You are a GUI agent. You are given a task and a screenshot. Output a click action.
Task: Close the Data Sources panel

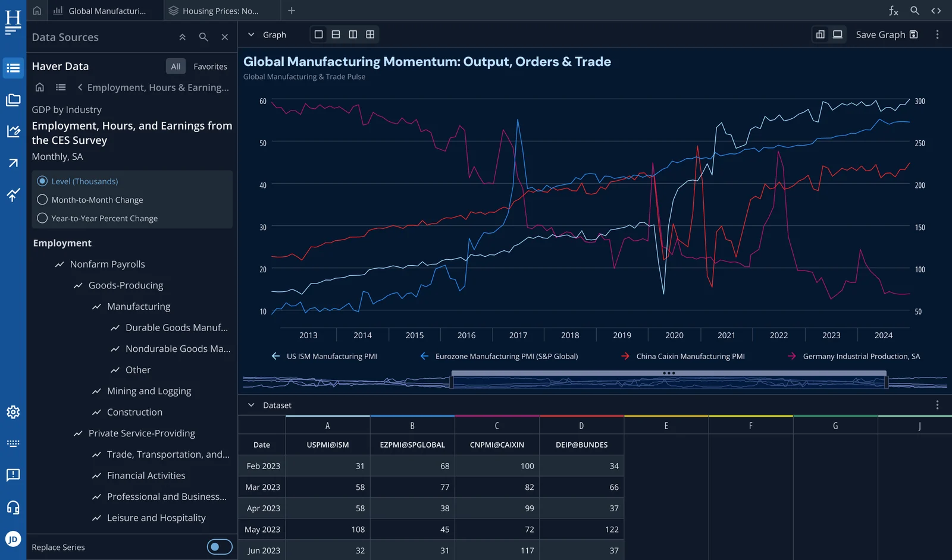[225, 37]
